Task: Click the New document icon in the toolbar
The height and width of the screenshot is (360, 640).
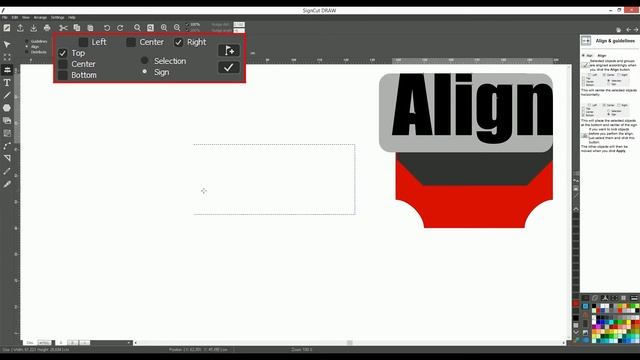Action: click(7, 28)
